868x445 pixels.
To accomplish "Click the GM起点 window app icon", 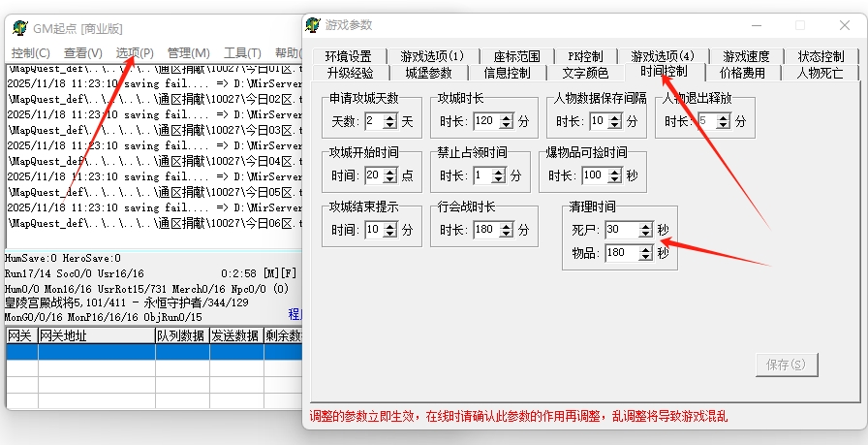I will [x=20, y=28].
